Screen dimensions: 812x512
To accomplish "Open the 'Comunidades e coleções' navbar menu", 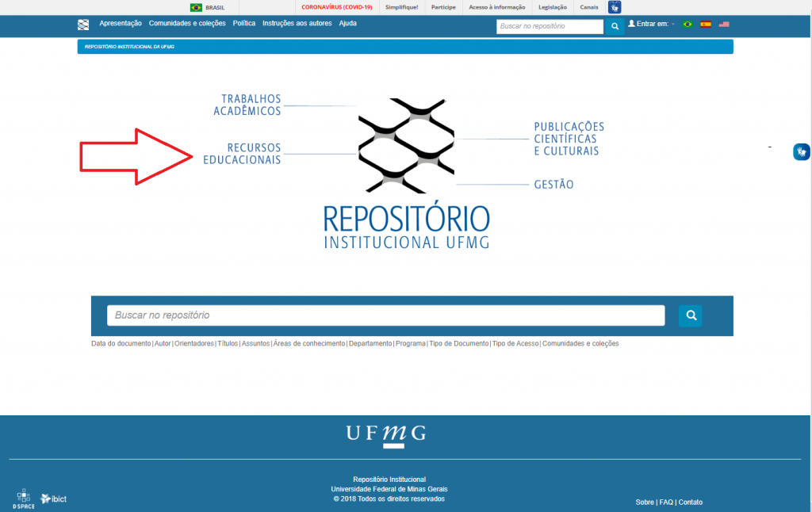I will (x=187, y=24).
